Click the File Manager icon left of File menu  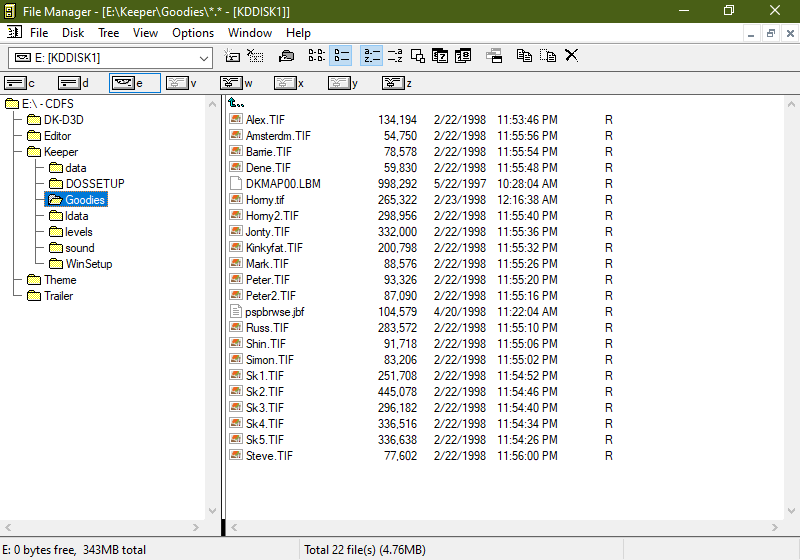pyautogui.click(x=14, y=33)
